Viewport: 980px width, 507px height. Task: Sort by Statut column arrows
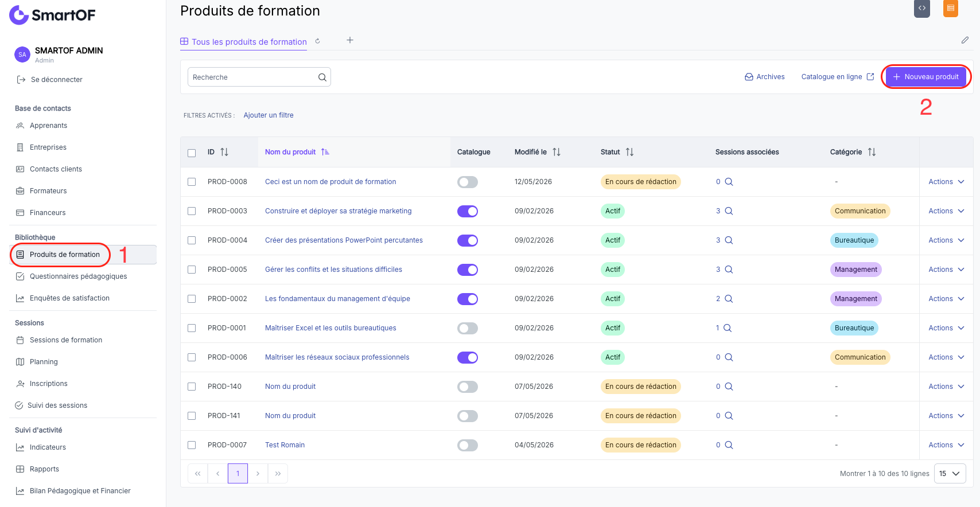pyautogui.click(x=630, y=152)
